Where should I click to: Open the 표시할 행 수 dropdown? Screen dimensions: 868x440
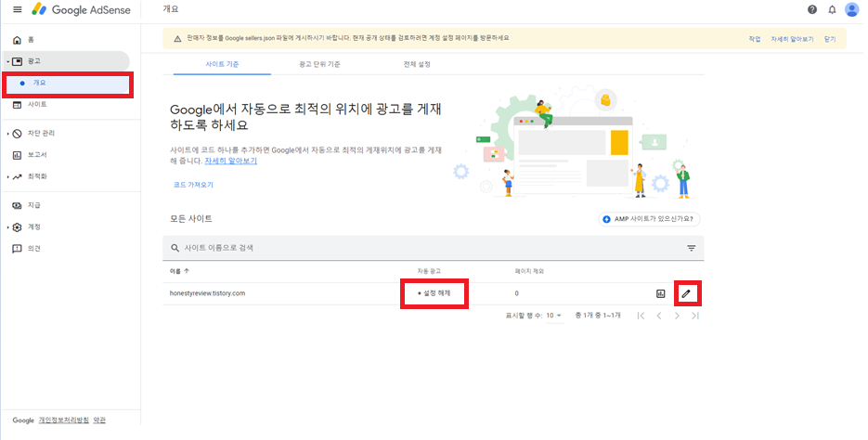pos(554,316)
